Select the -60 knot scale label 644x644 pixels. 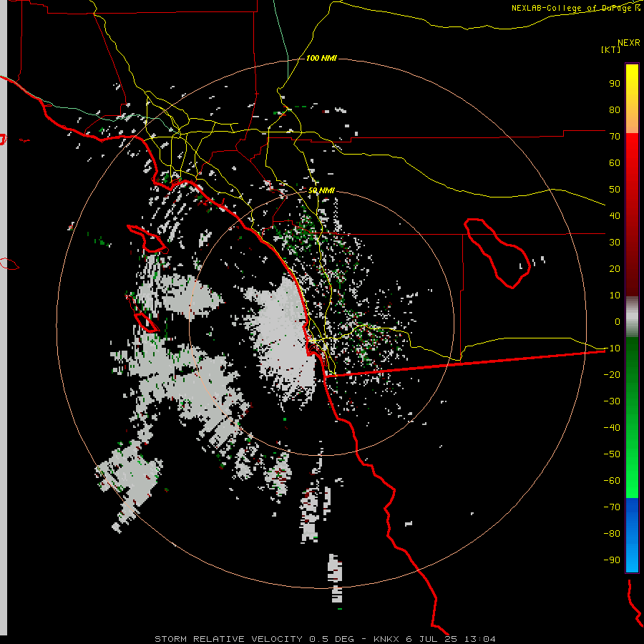coord(612,481)
